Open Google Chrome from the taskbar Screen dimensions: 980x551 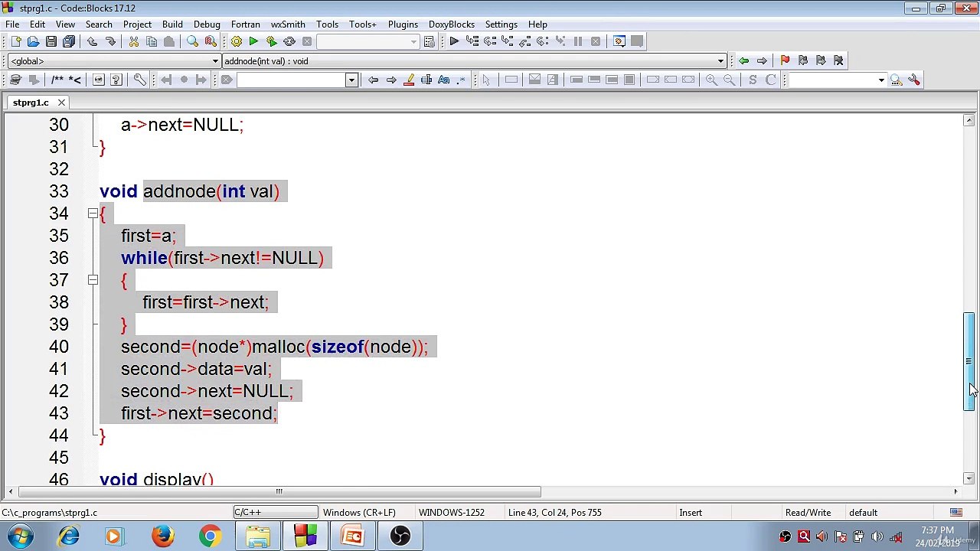coord(210,536)
